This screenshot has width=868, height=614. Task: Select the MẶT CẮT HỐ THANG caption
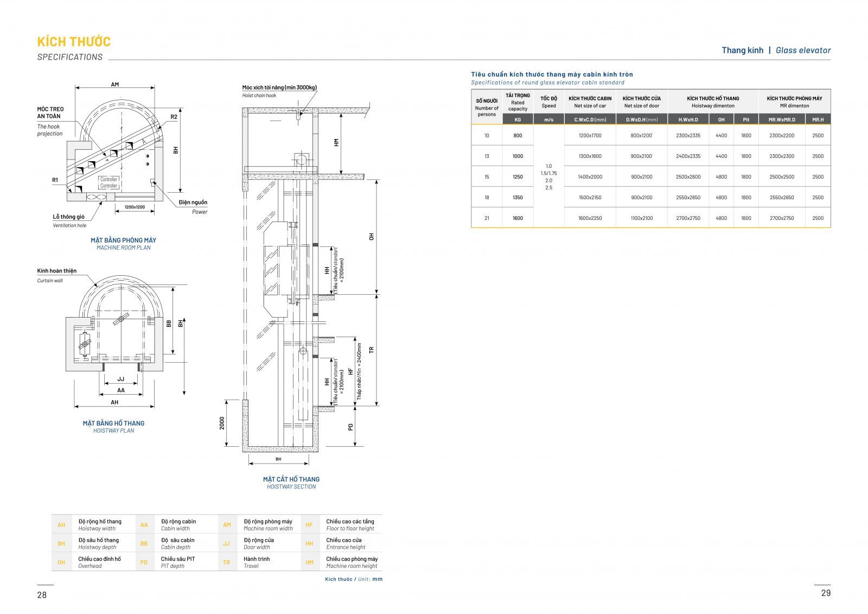291,479
